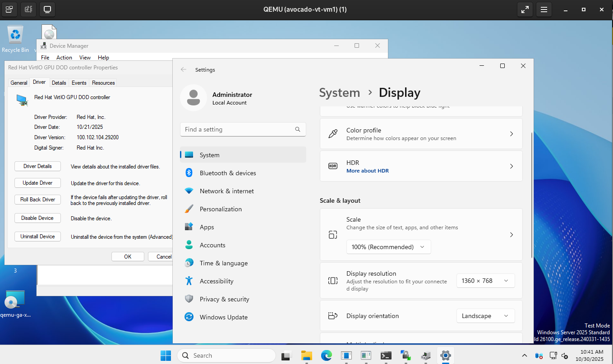Viewport: 613px width, 364px height.
Task: Open the More about HDR link
Action: click(368, 171)
